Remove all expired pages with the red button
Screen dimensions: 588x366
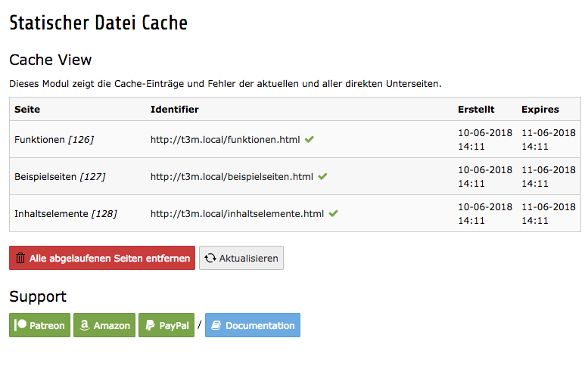pos(102,258)
